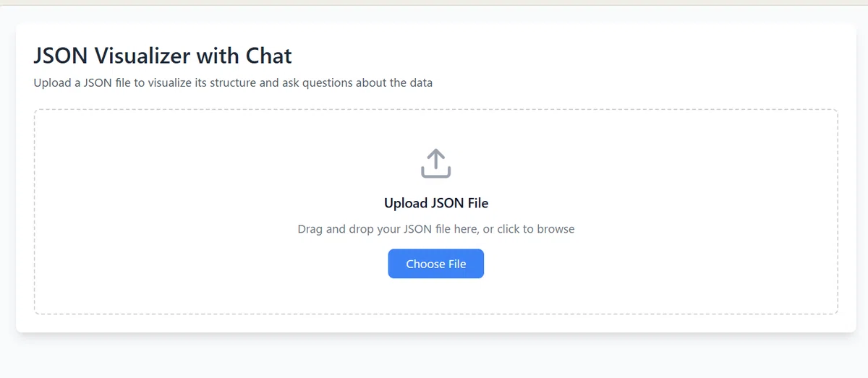The image size is (868, 378).
Task: Click the upward arrow of the upload icon
Action: (x=435, y=158)
